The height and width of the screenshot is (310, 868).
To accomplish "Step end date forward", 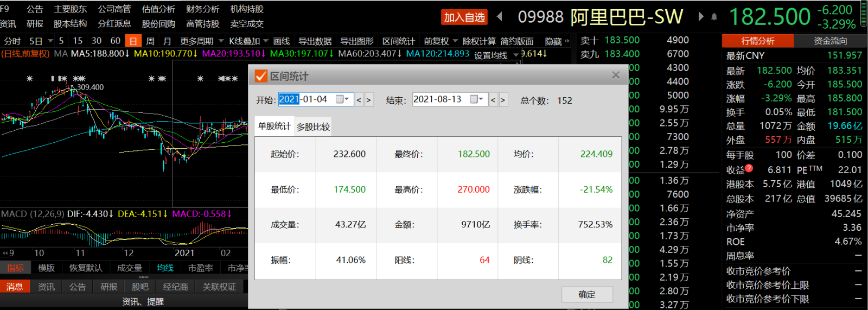I will tap(503, 100).
